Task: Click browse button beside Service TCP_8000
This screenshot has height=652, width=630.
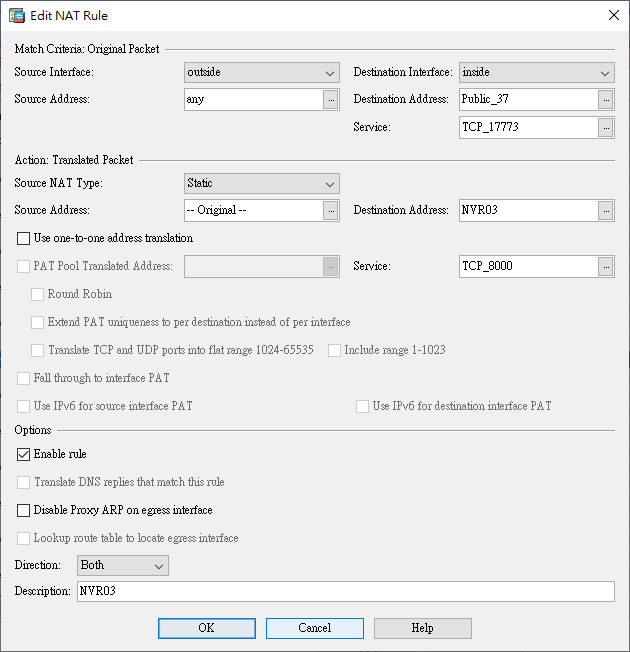Action: 605,266
